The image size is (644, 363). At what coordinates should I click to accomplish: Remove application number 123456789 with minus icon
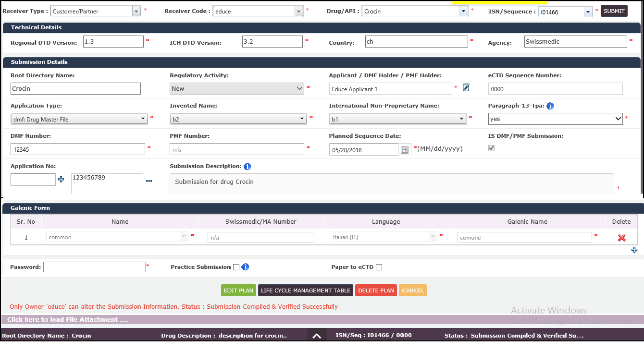tap(149, 181)
